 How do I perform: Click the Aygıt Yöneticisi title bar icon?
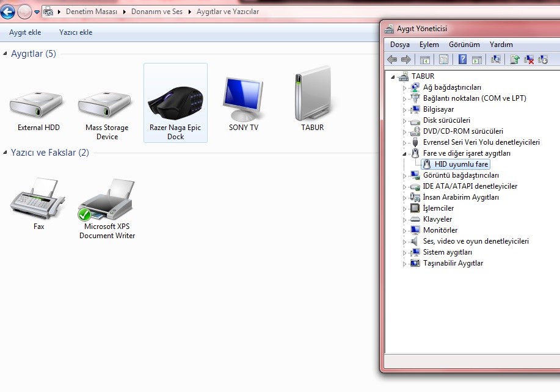(x=389, y=29)
